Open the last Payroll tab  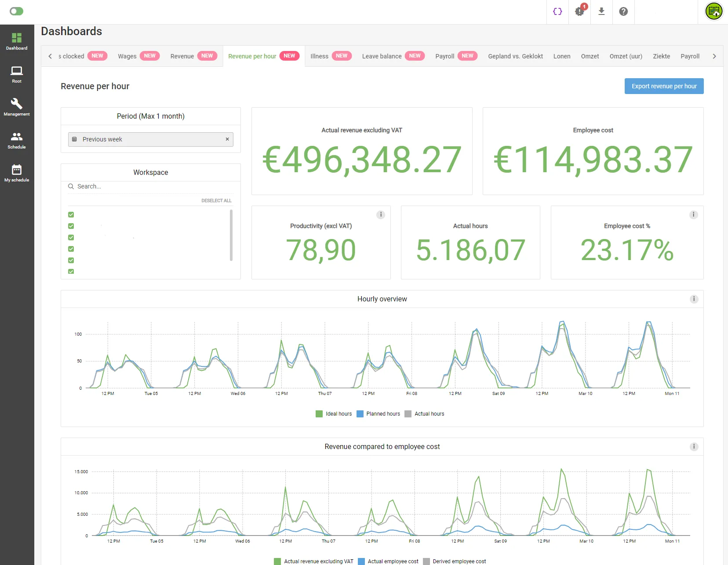[x=690, y=56]
